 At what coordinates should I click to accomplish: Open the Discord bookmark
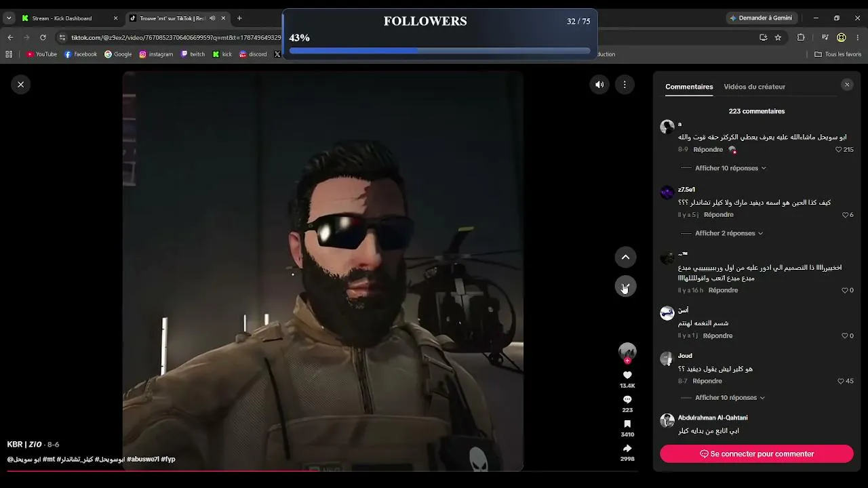[253, 54]
